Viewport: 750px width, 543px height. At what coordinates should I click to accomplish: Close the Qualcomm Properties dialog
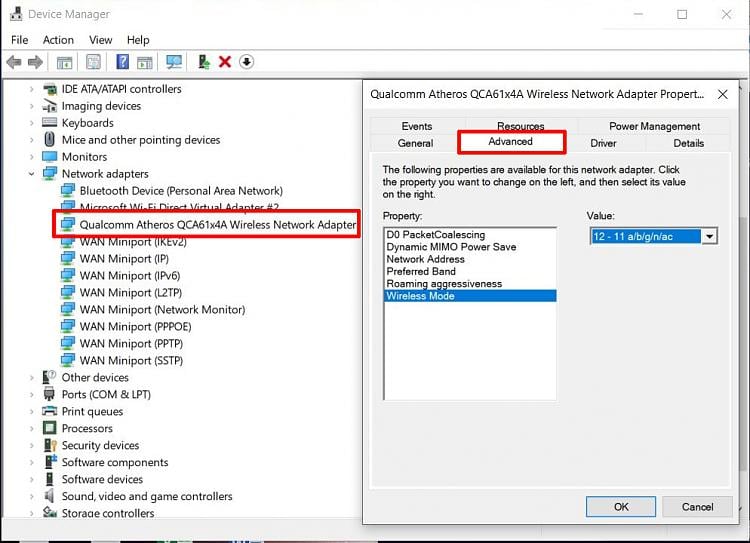(723, 94)
